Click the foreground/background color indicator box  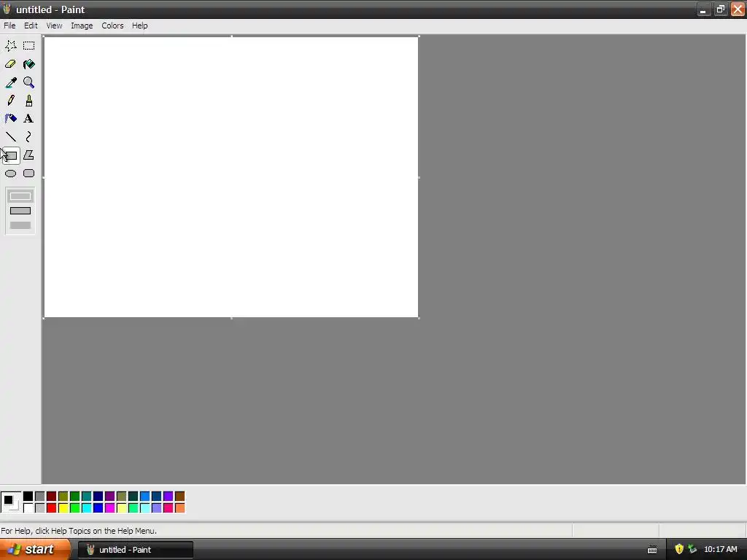click(10, 502)
